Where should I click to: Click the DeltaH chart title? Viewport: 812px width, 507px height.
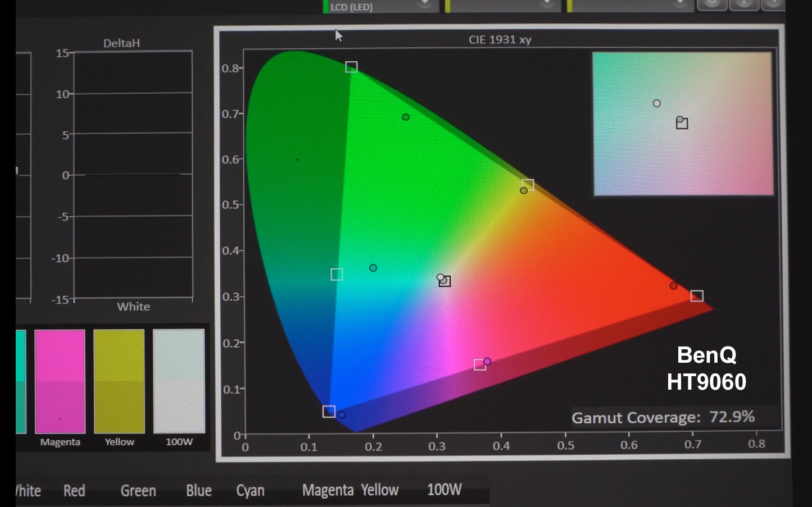point(121,43)
